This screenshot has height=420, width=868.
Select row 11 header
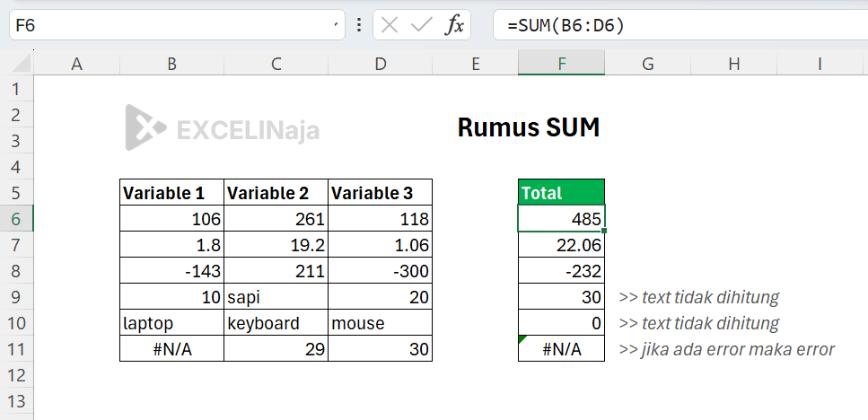pyautogui.click(x=17, y=348)
